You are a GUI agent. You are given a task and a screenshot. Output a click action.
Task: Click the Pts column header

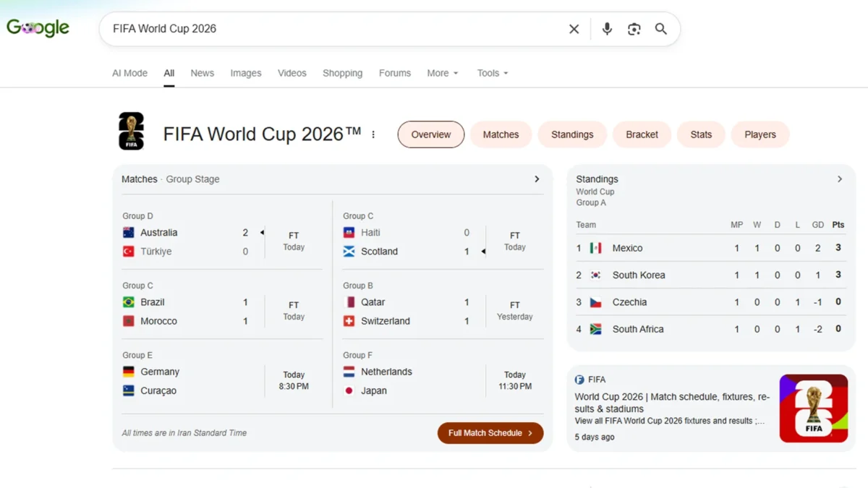[838, 225]
